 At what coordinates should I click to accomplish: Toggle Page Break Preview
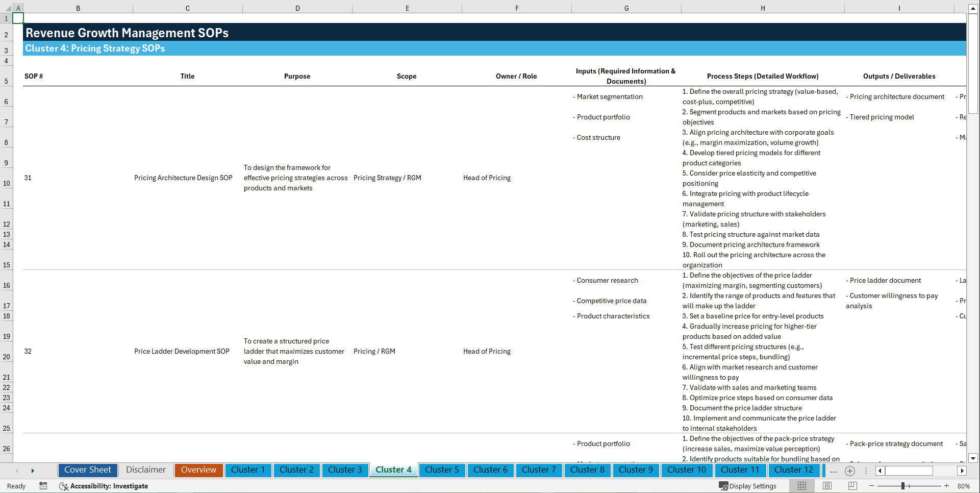pyautogui.click(x=852, y=486)
